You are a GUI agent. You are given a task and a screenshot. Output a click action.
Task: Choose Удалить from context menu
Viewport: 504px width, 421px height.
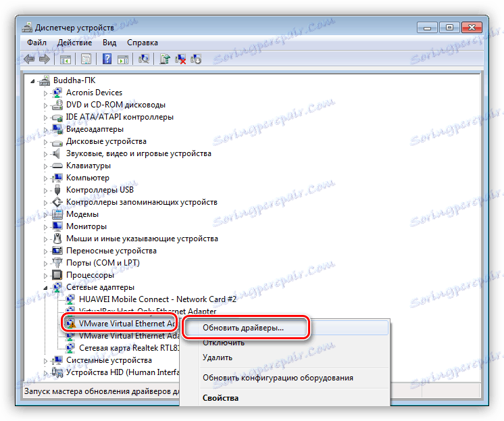click(285, 357)
